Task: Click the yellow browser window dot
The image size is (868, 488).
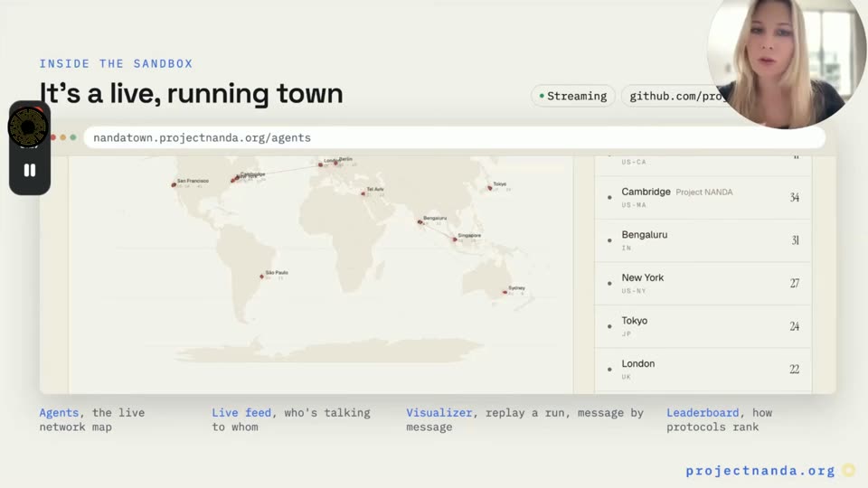Action: point(63,137)
